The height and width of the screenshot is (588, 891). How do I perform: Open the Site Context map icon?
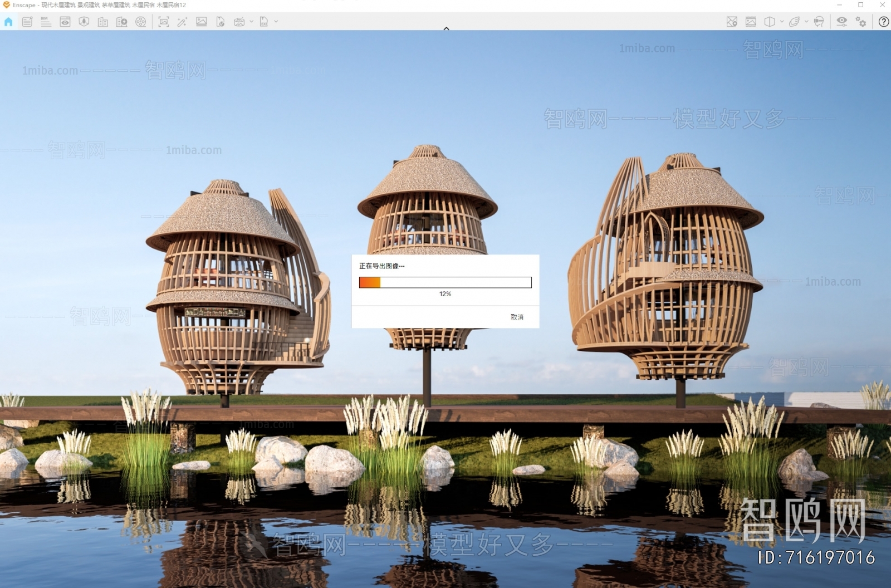point(84,22)
